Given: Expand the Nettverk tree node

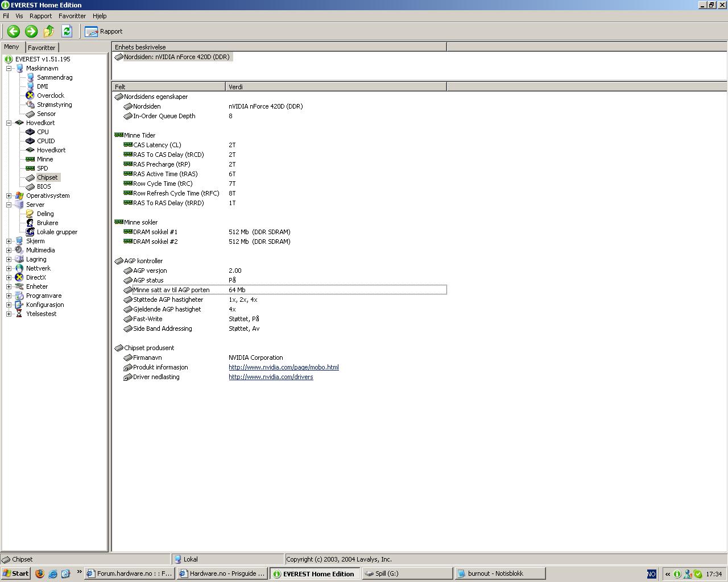Looking at the screenshot, I should [x=9, y=268].
